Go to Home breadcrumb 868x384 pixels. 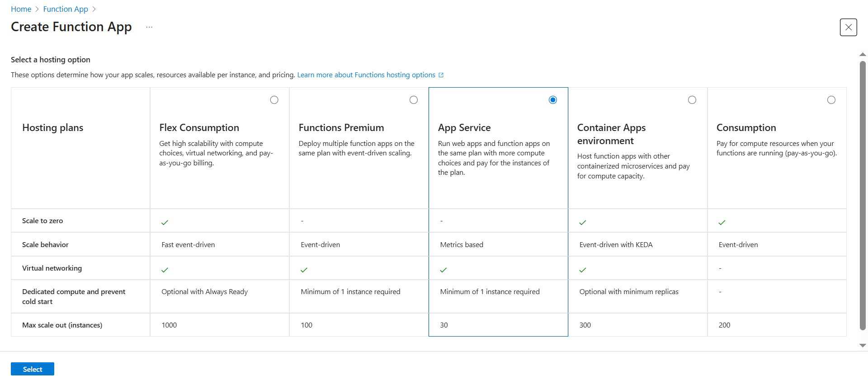click(21, 9)
